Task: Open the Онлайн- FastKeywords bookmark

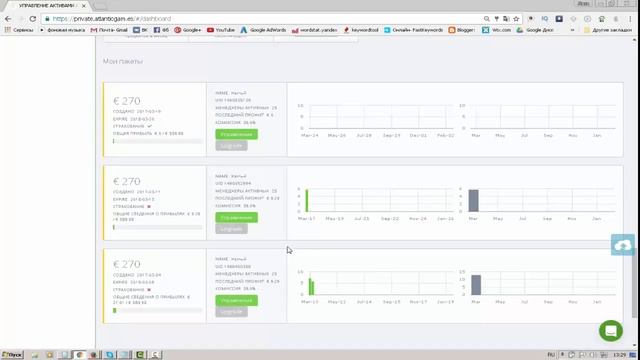Action: (413, 30)
